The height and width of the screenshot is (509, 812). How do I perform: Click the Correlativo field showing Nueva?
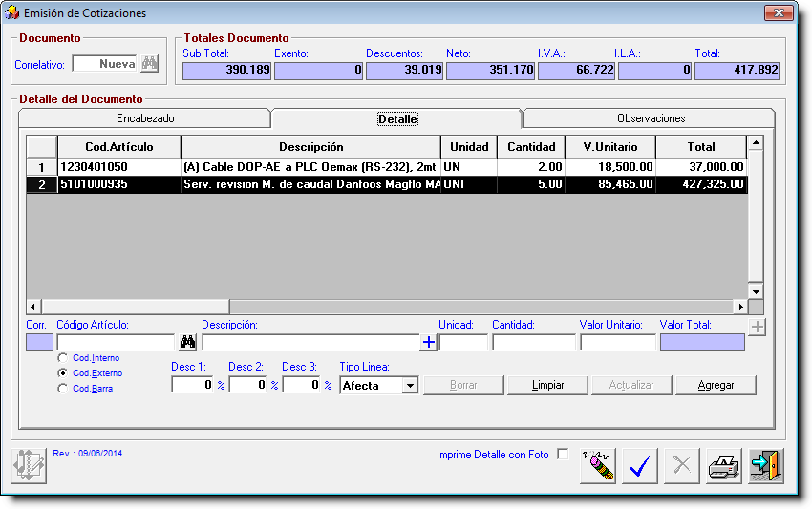pyautogui.click(x=105, y=64)
